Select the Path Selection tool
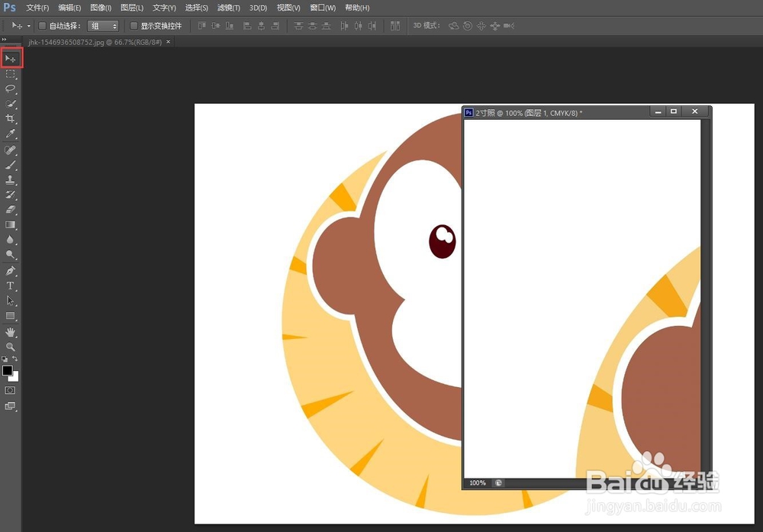 (10, 301)
